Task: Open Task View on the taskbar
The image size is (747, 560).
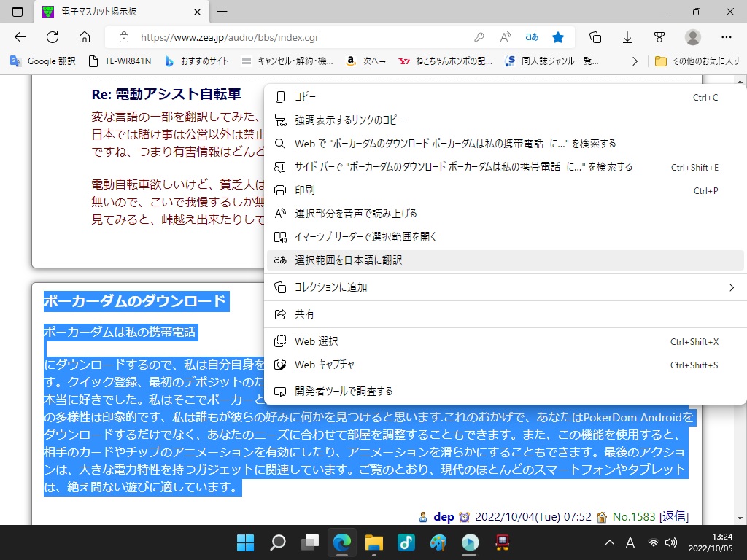Action: click(309, 542)
